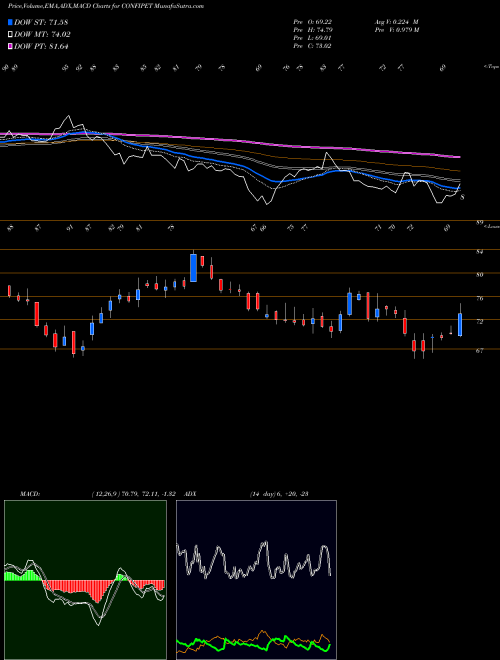Click the MACD (12,26,9) parameter values

133,494
